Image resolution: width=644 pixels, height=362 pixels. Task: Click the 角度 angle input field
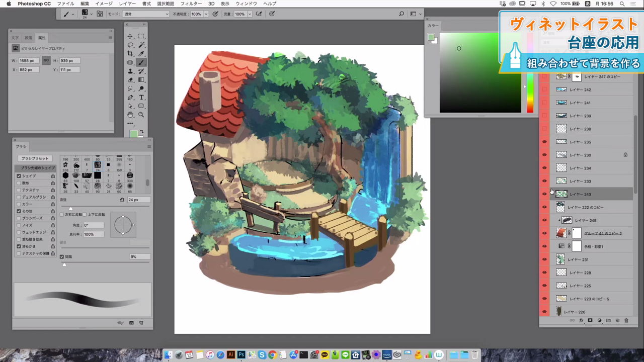94,225
